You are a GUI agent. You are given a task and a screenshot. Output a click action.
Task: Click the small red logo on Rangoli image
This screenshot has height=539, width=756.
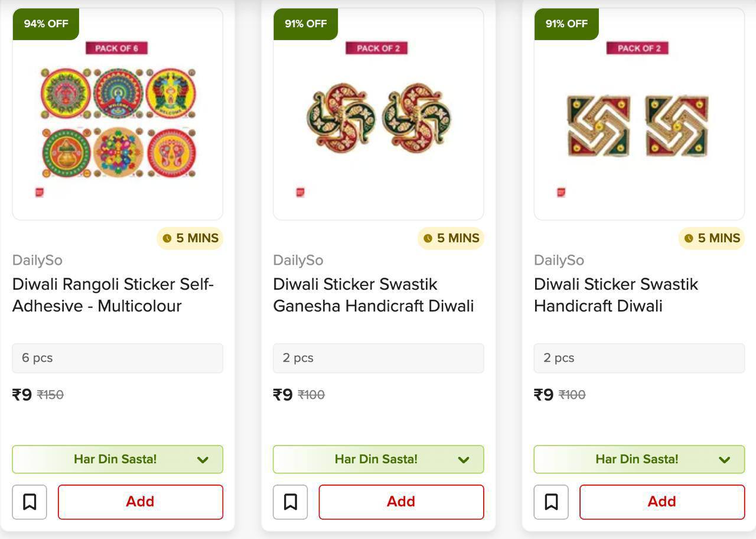tap(40, 192)
